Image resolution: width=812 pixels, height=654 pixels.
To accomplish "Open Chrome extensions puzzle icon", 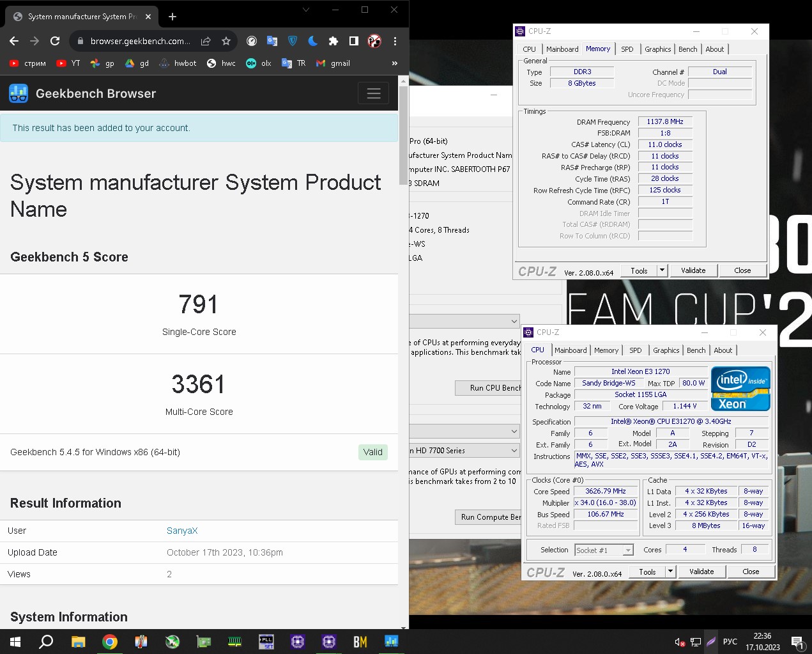I will (x=333, y=41).
